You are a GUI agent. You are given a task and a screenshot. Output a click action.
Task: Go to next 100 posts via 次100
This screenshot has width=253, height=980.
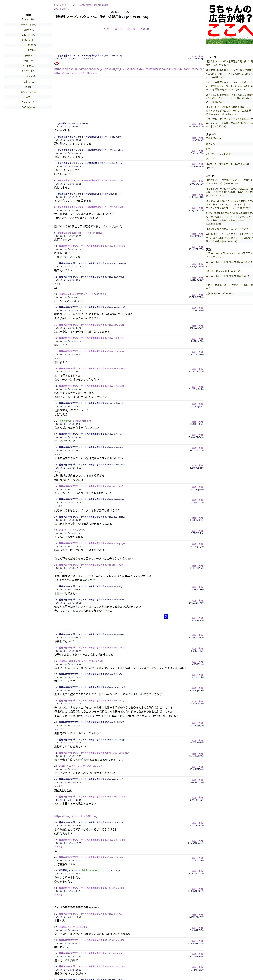(x=131, y=29)
